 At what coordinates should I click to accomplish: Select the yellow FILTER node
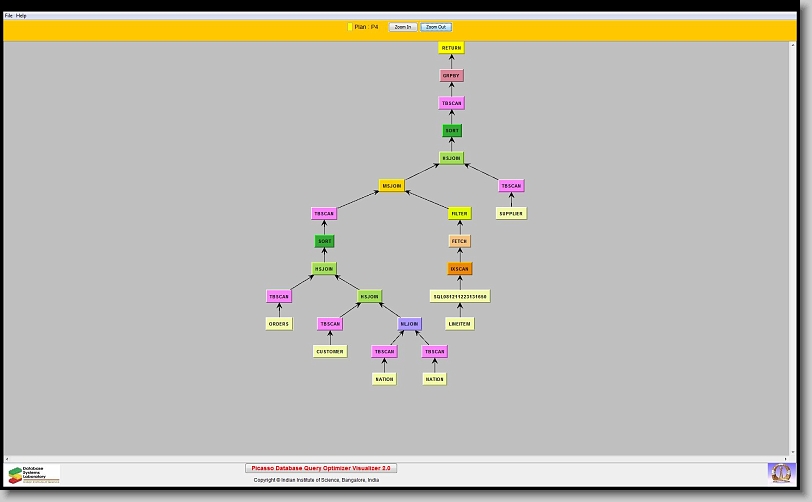tap(459, 213)
